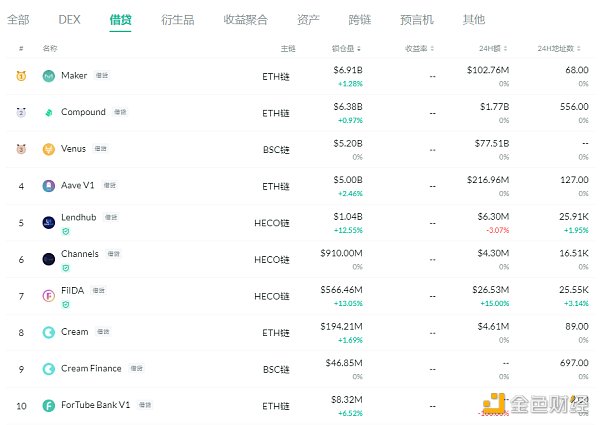Click the Cream Finance BSC logo
Screen dimensions: 600x425
[49, 369]
